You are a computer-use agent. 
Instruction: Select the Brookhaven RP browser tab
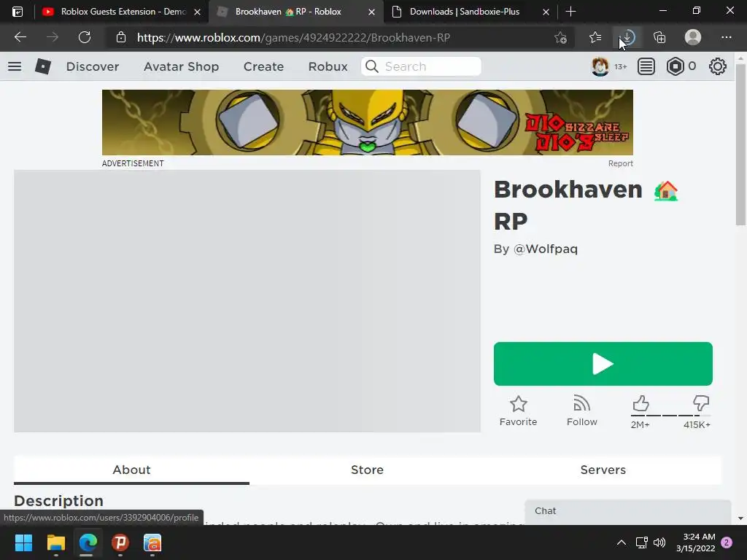pyautogui.click(x=295, y=12)
